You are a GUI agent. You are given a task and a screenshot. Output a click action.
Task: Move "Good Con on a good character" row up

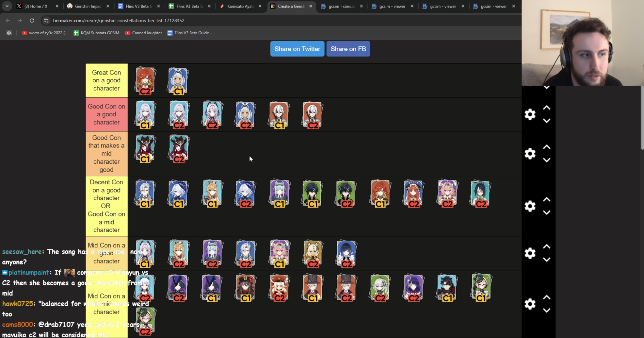pos(547,108)
